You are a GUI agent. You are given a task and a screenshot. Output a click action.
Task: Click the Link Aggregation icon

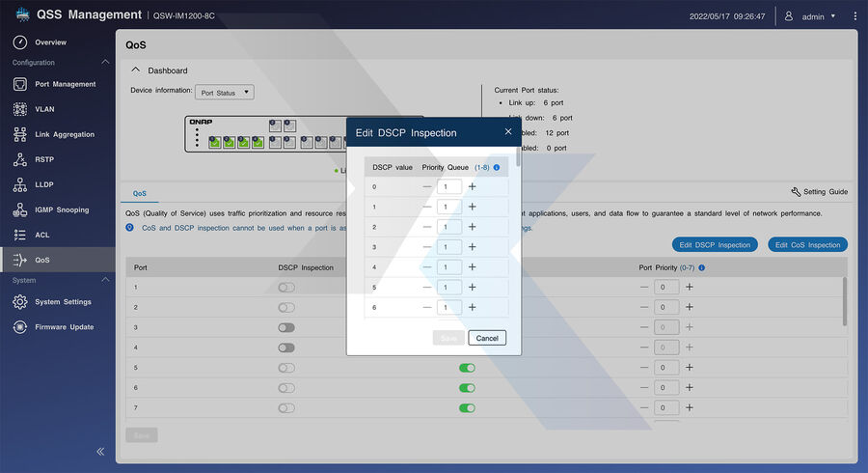(20, 134)
